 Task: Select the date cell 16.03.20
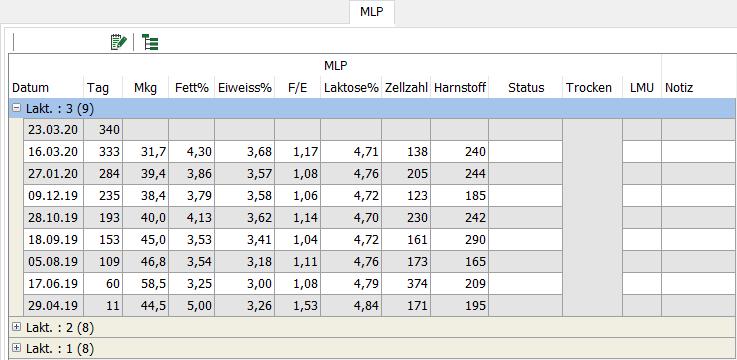coord(54,152)
